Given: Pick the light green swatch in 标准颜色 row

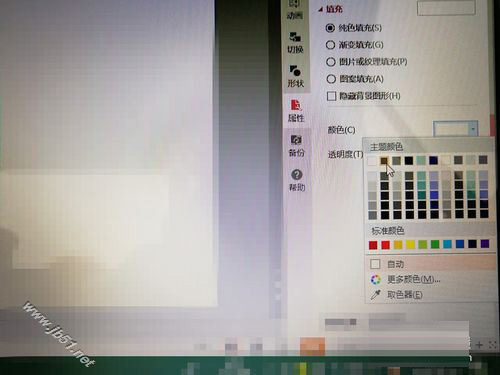Looking at the screenshot, I should click(x=423, y=245).
